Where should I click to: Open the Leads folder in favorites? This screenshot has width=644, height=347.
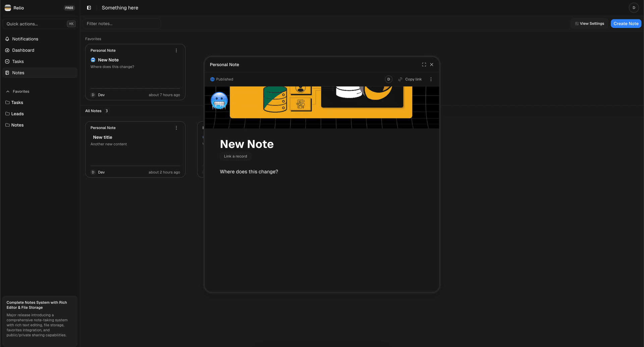tap(17, 114)
